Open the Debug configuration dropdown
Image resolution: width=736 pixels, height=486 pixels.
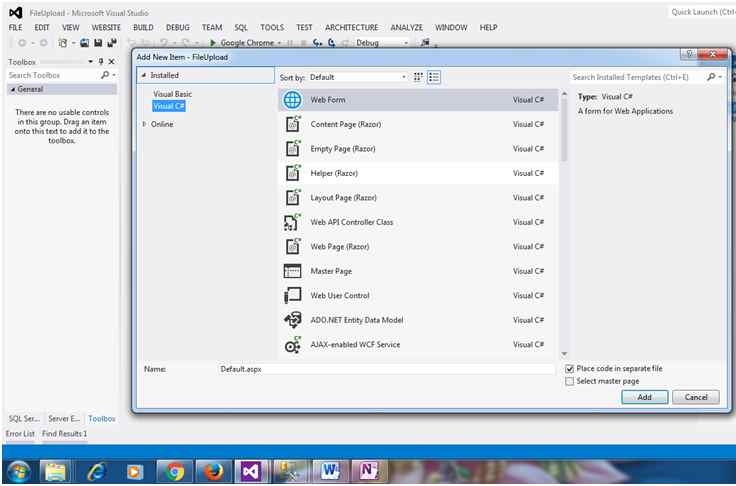[x=382, y=43]
